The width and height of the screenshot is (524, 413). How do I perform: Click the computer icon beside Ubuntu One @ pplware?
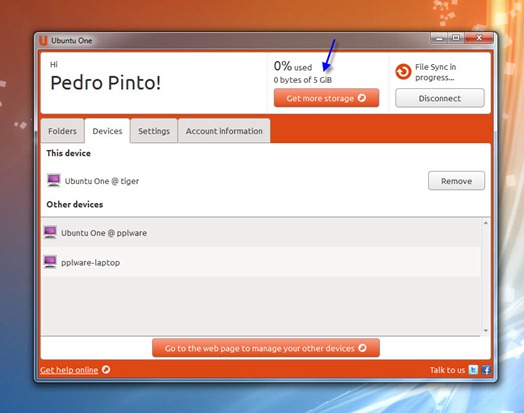pyautogui.click(x=50, y=232)
